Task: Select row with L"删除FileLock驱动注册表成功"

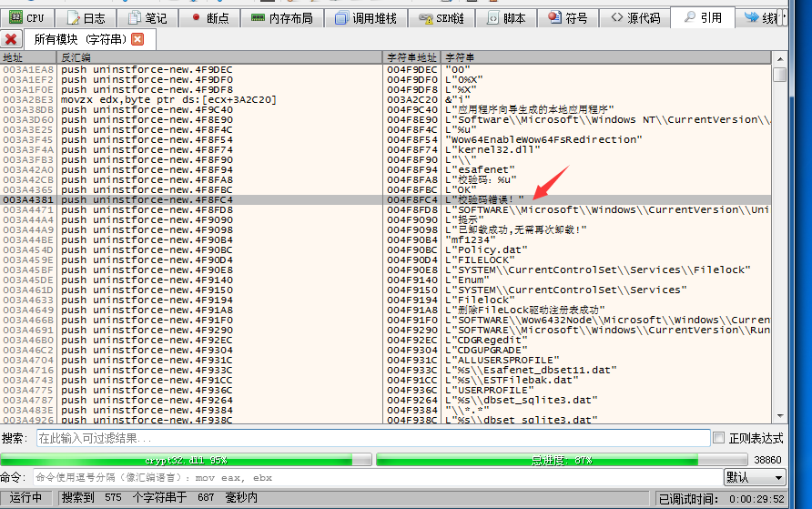Action: [386, 310]
